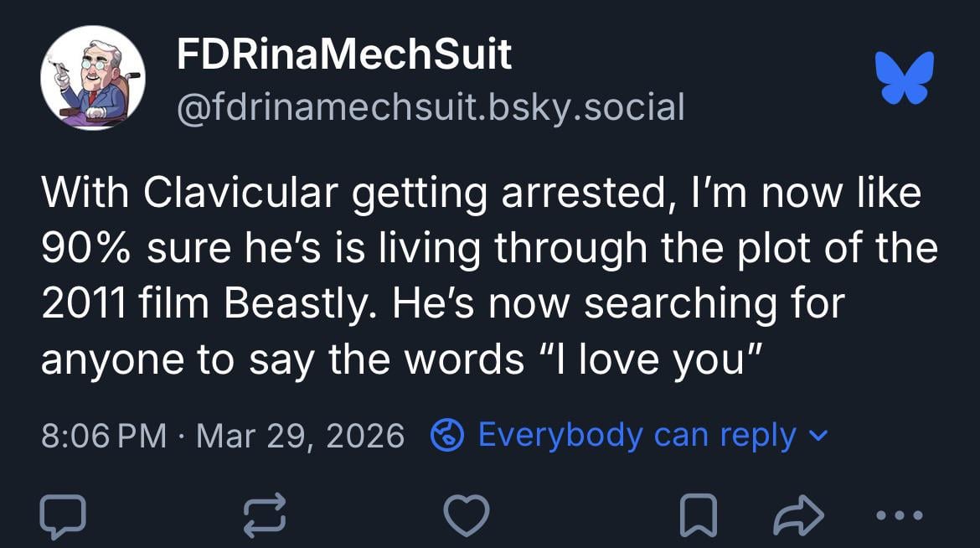Viewport: 980px width, 548px height.
Task: Click the 8:06 PM timestamp
Action: [x=103, y=436]
